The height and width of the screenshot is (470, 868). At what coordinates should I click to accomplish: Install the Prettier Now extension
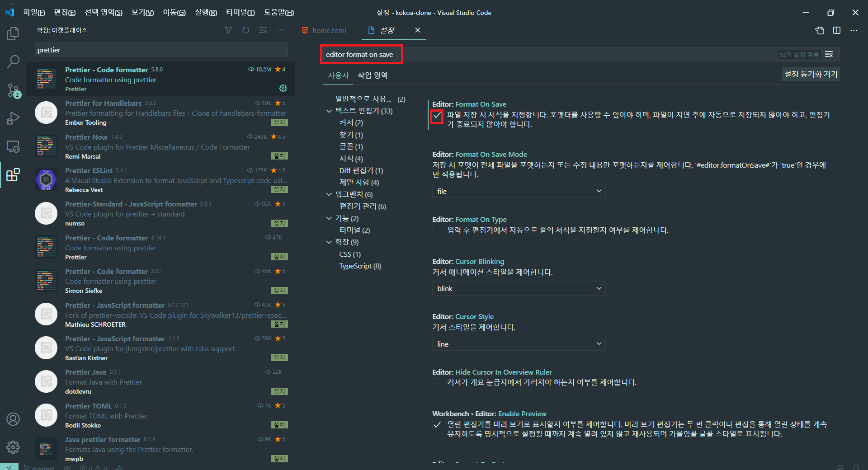tap(279, 156)
